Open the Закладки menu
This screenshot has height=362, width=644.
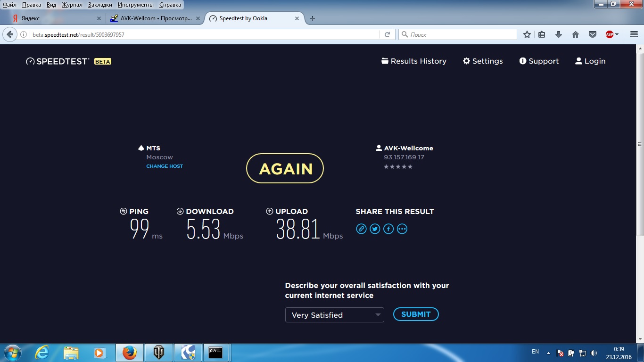click(x=100, y=5)
